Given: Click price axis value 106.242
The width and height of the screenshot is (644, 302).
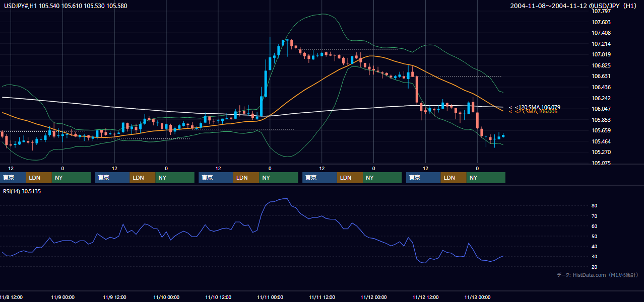Looking at the screenshot, I should coord(601,98).
